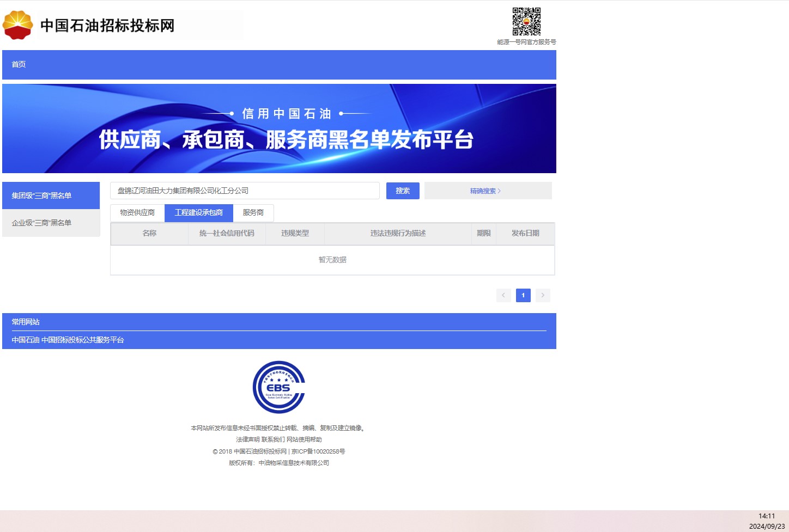Expand the 精确搜索 option
The height and width of the screenshot is (532, 789).
(x=488, y=191)
